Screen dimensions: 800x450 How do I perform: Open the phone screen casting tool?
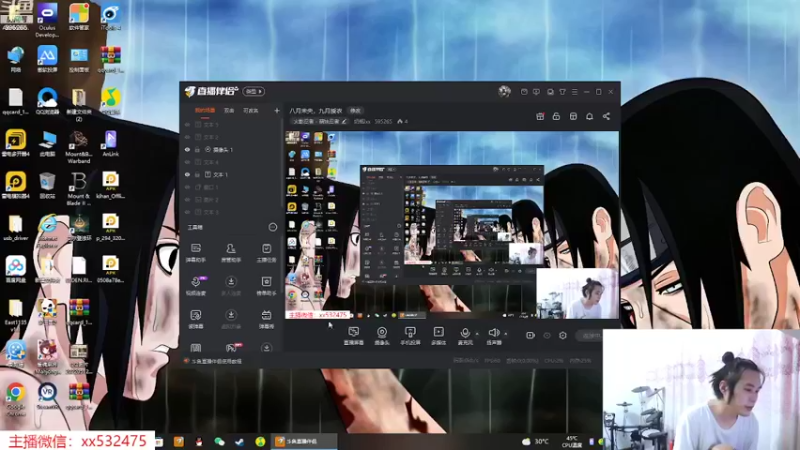point(410,336)
